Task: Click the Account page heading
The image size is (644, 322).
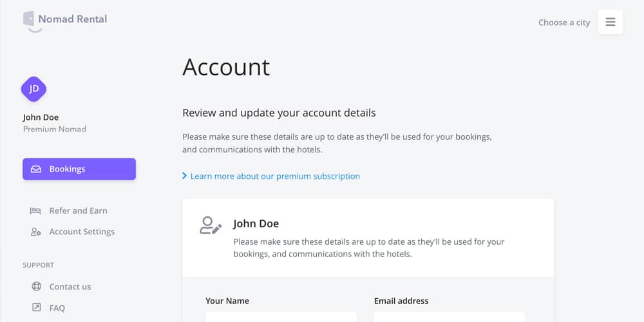Action: [226, 67]
